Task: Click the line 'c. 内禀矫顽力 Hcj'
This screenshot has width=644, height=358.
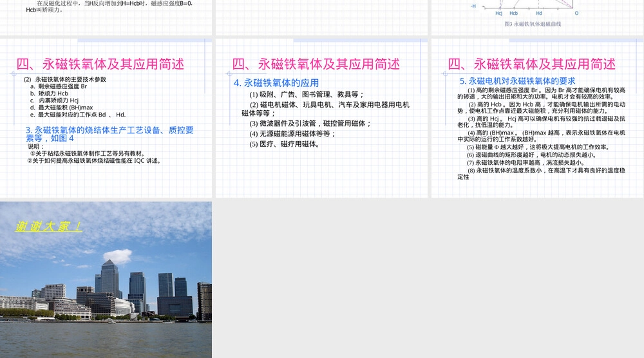Action: click(x=54, y=100)
